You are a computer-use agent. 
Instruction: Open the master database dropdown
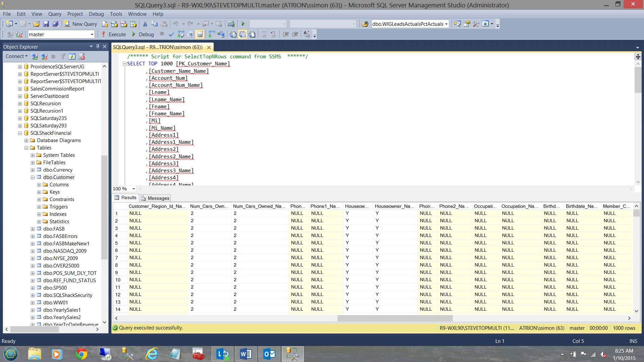click(x=92, y=35)
